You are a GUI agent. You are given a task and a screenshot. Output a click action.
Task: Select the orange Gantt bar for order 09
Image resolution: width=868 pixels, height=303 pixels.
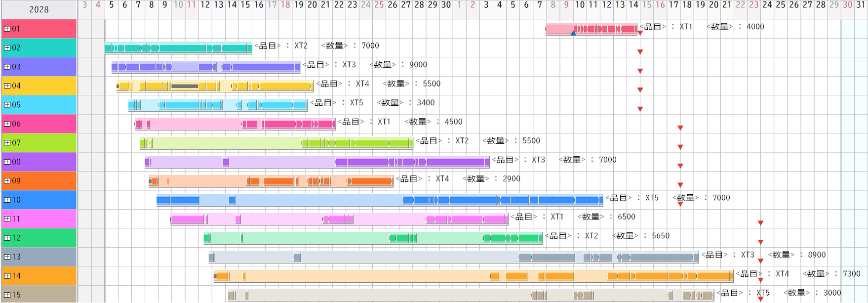click(271, 181)
